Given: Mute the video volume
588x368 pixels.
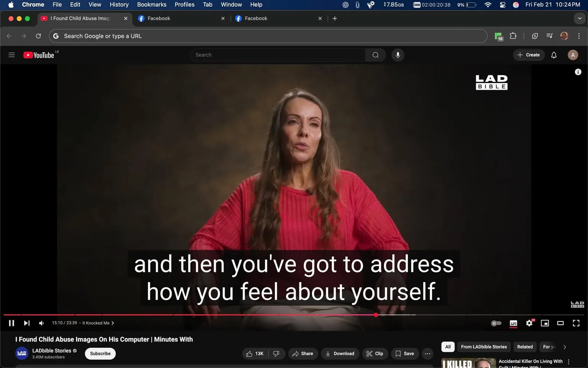Looking at the screenshot, I should coord(41,323).
